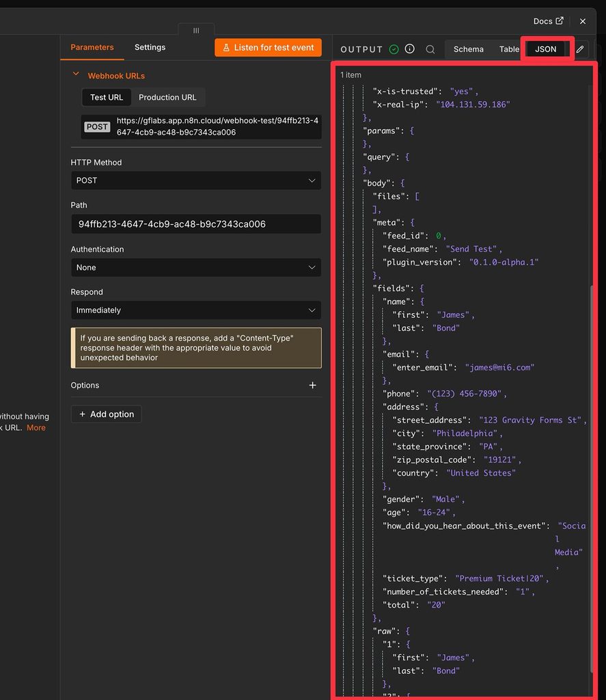Select Test URL toggle
The image size is (606, 700).
point(106,97)
